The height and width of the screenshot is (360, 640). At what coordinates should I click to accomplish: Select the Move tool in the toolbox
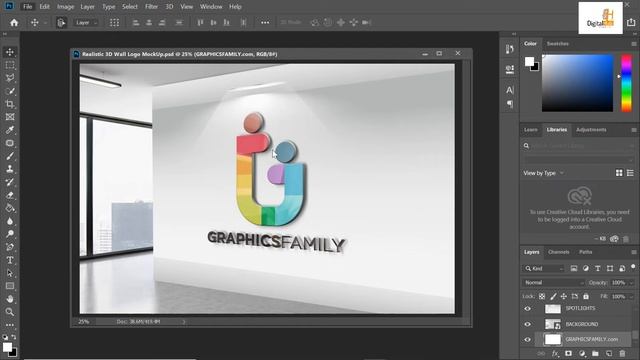(10, 52)
